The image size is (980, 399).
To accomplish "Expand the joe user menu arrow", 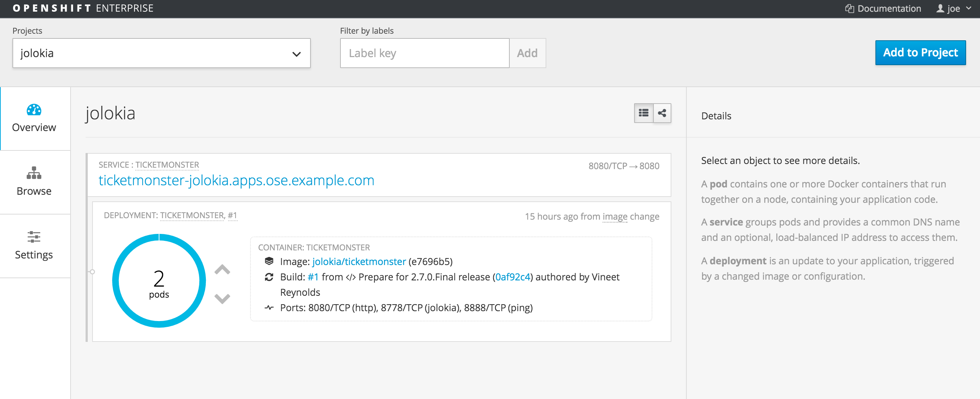I will 969,8.
